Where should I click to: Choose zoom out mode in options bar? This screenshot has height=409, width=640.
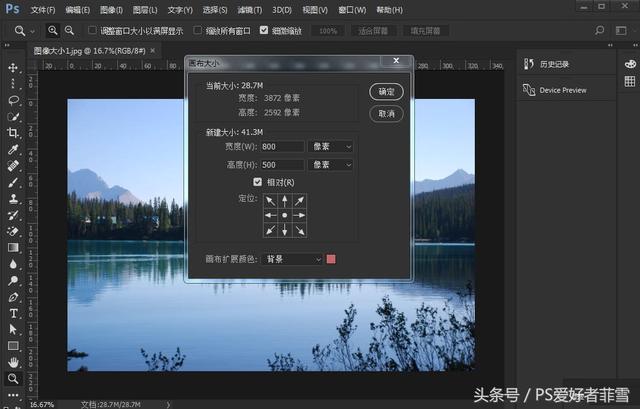[69, 30]
